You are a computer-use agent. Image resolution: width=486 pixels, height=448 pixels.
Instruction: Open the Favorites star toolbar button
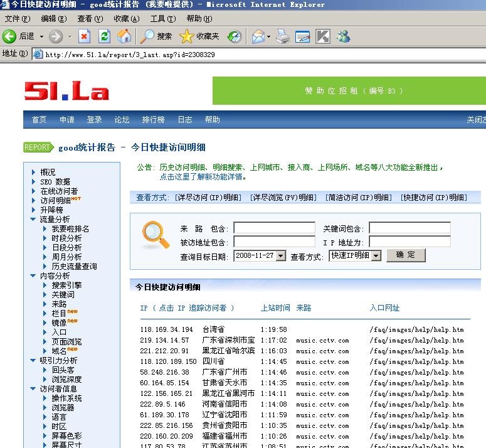pos(199,36)
